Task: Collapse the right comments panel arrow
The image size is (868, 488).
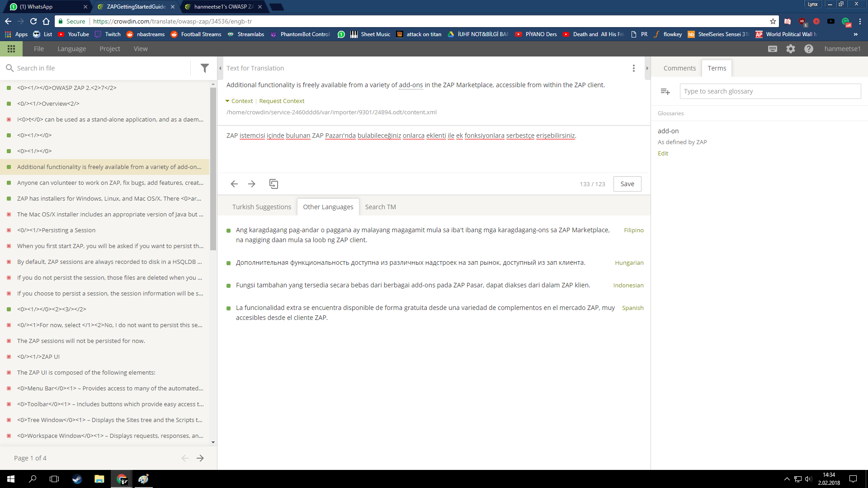Action: point(647,68)
